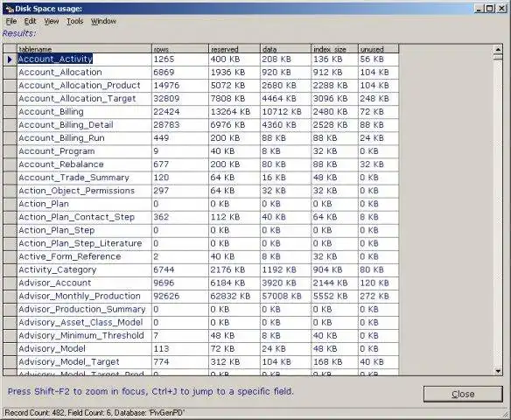Click index size value 3096 KB
This screenshot has width=511, height=420.
330,99
